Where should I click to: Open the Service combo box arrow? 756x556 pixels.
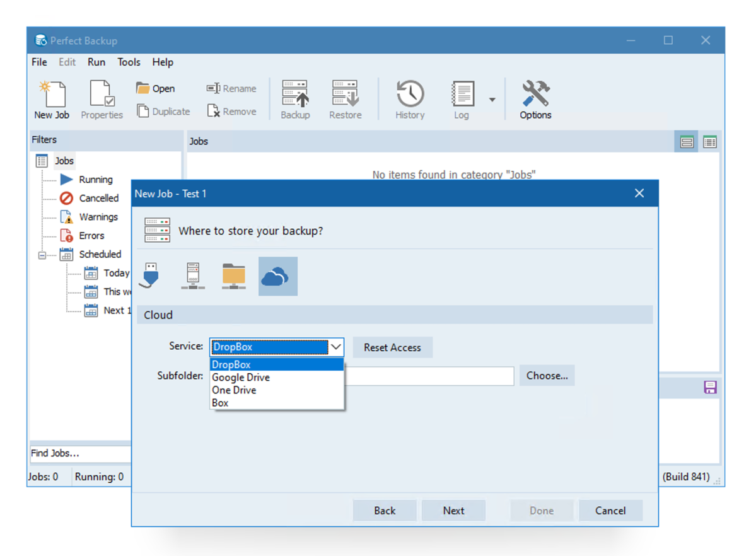click(336, 347)
